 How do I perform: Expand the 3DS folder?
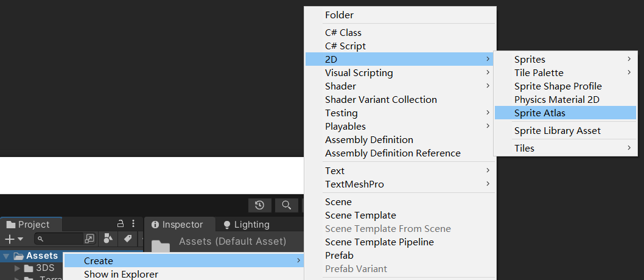[x=18, y=268]
